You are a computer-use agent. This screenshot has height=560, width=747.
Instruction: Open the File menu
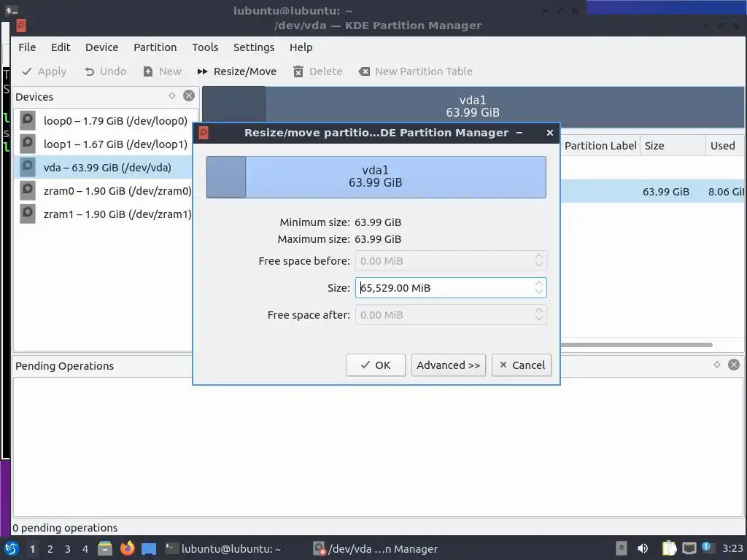[x=27, y=47]
